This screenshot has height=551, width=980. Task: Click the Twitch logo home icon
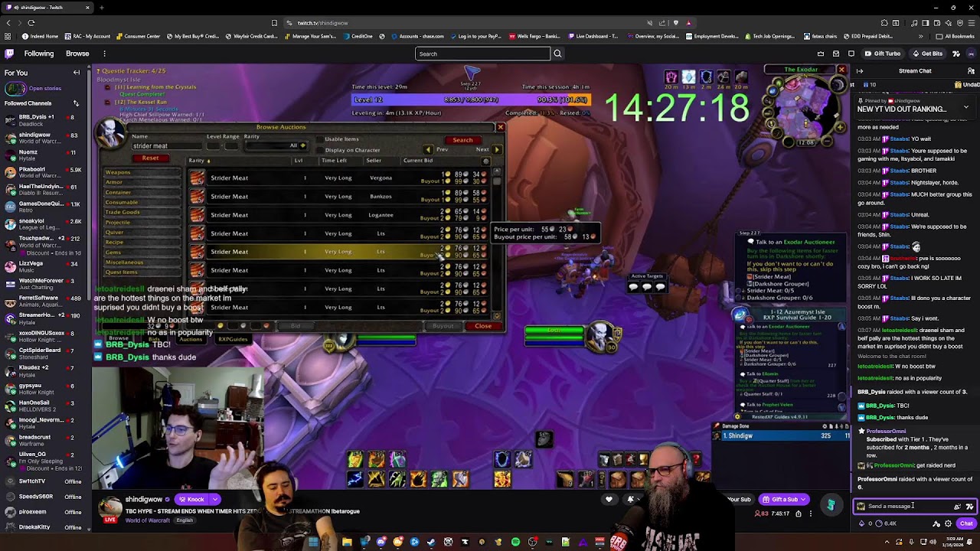click(x=9, y=54)
